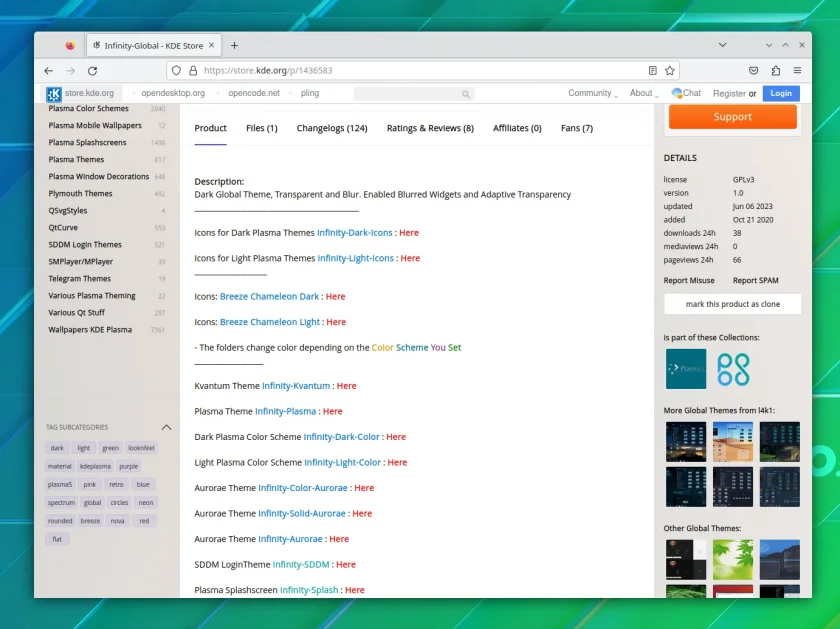Open the Fans (7) tab

click(577, 128)
